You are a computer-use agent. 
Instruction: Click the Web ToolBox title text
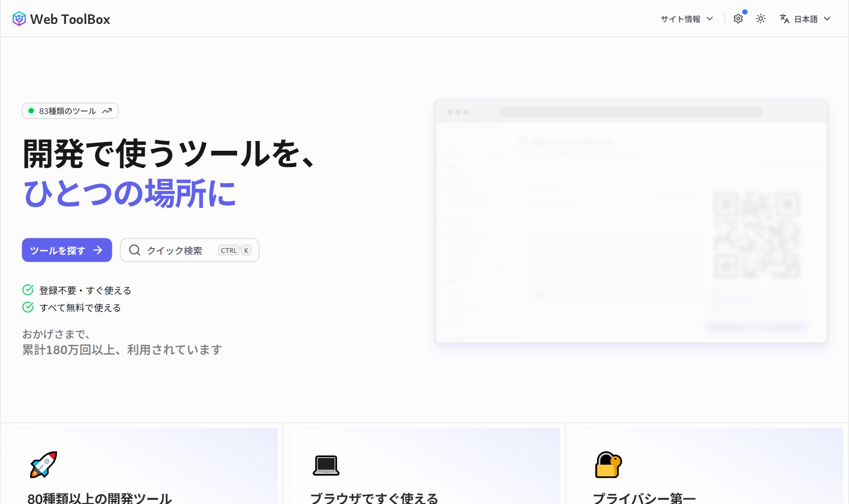70,19
